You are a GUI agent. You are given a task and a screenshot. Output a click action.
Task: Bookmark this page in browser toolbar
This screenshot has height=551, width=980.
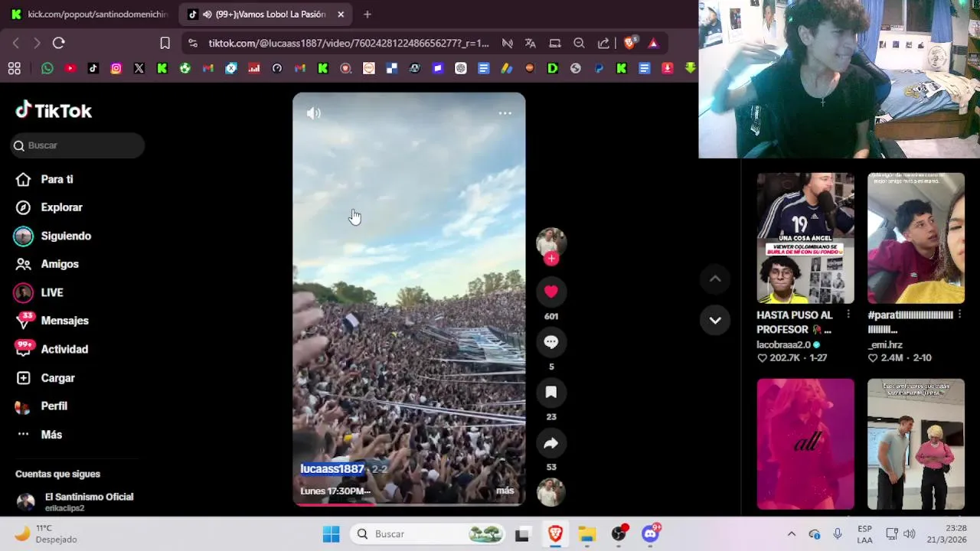click(x=165, y=43)
